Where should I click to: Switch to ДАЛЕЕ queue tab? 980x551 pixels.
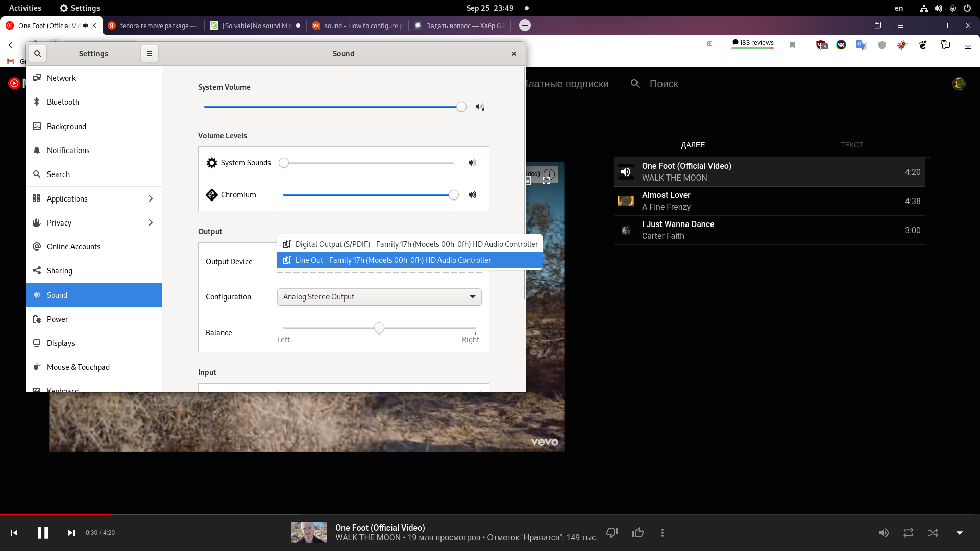(x=693, y=145)
